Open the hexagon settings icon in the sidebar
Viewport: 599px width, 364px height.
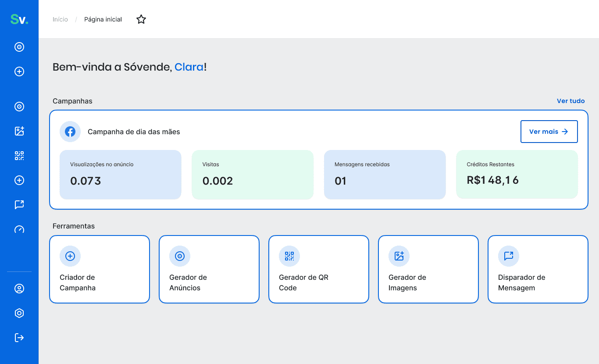point(19,313)
